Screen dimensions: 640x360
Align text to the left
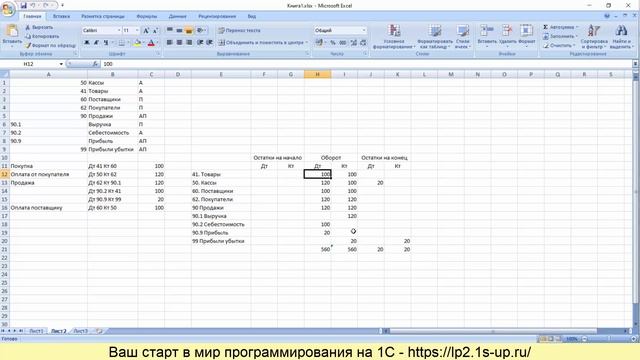(169, 42)
